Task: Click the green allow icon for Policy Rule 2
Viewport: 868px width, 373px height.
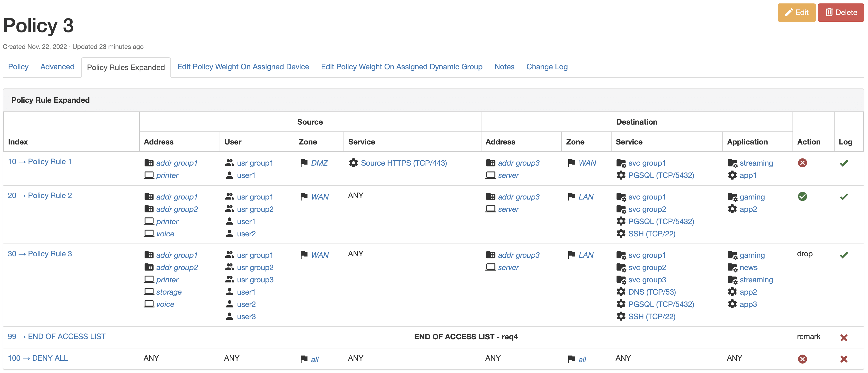Action: tap(802, 197)
